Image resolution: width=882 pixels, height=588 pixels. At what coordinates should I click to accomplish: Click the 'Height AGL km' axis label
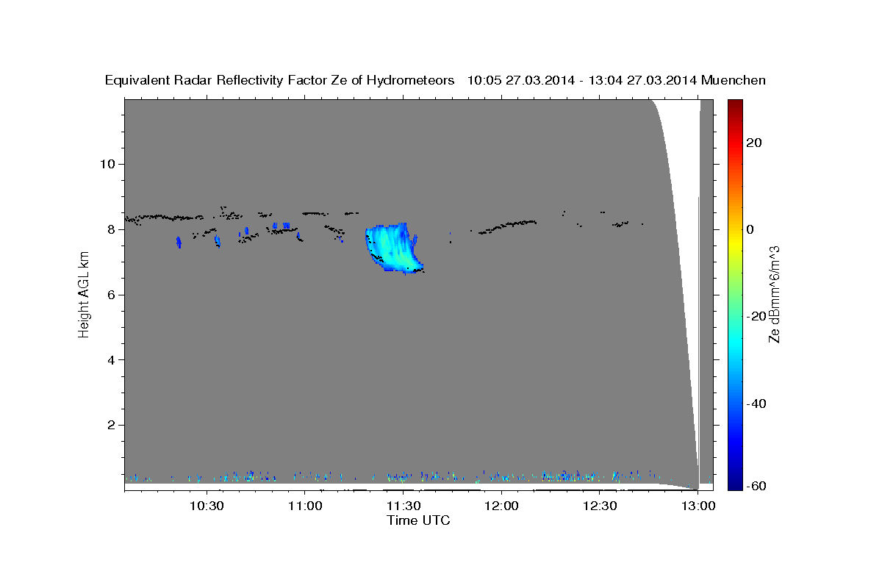click(x=84, y=294)
